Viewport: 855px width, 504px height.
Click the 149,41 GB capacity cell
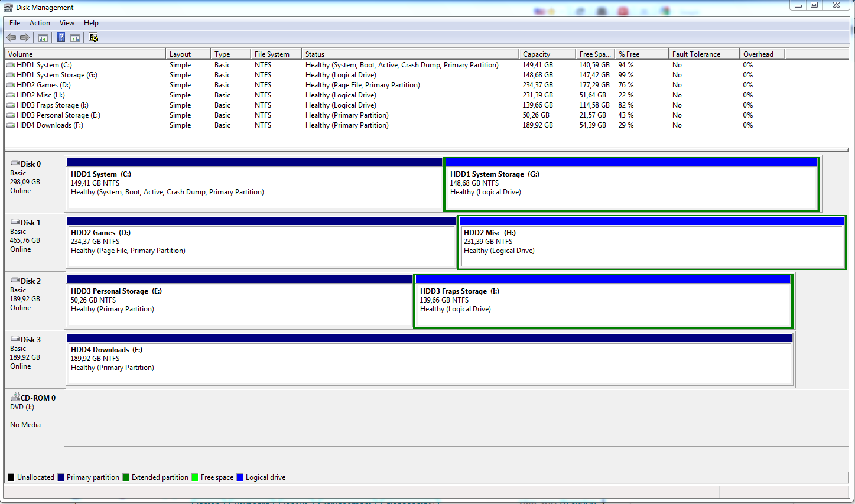click(x=538, y=65)
